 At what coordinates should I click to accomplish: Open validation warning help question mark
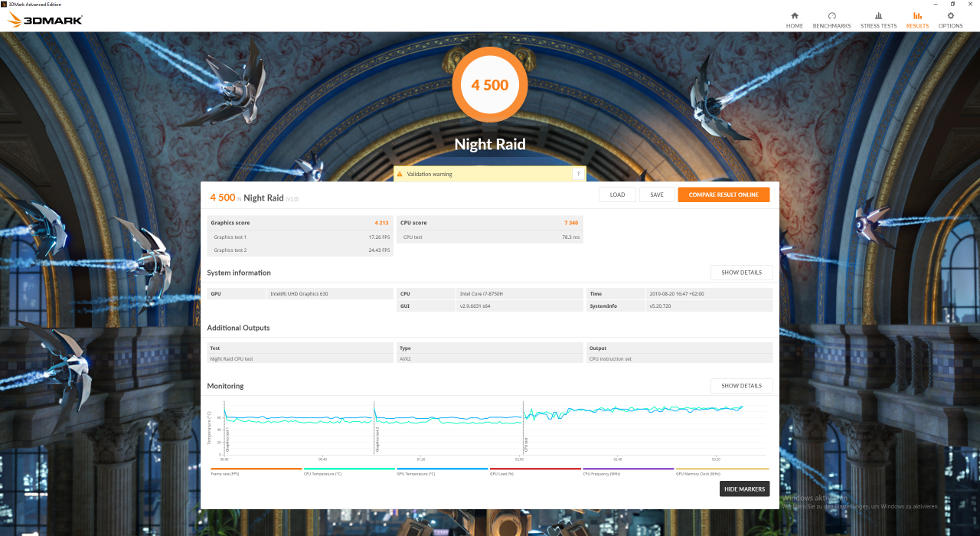578,174
